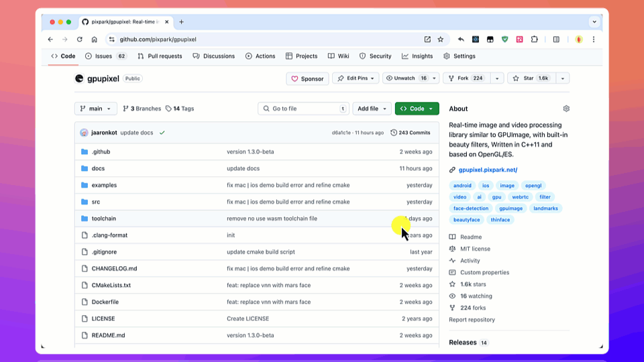644x362 pixels.
Task: Open the browser extensions puzzle icon
Action: pos(535,40)
